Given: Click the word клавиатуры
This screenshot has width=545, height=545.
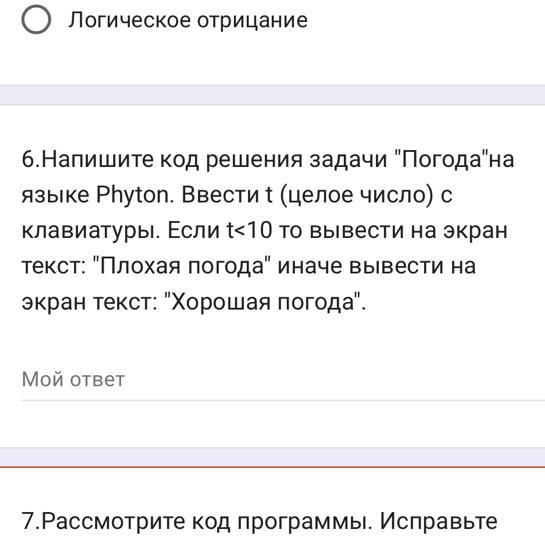Looking at the screenshot, I should [x=91, y=231].
